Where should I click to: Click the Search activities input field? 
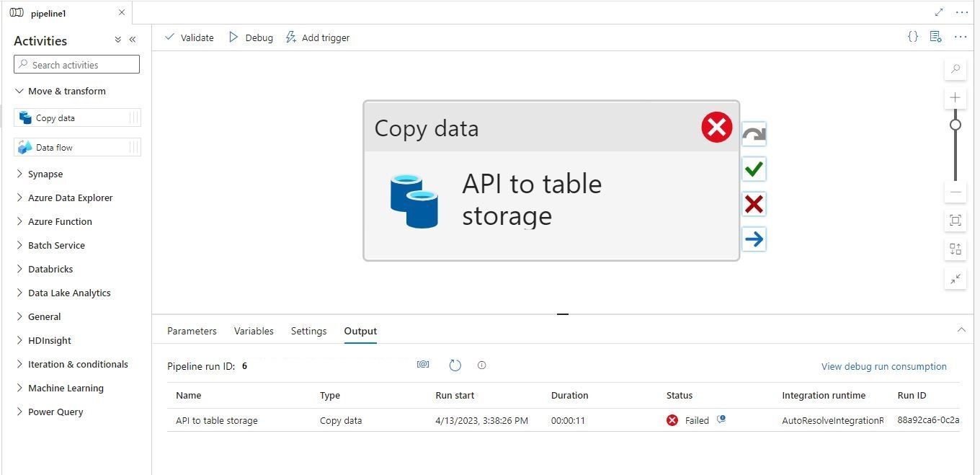[77, 65]
